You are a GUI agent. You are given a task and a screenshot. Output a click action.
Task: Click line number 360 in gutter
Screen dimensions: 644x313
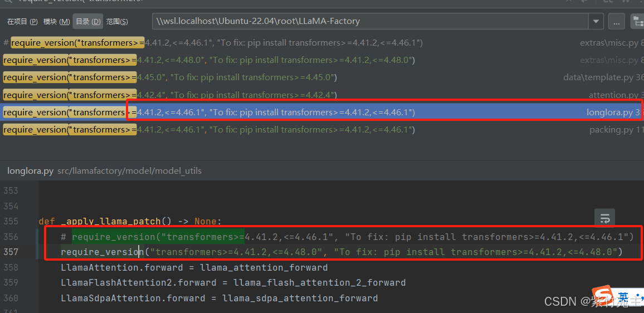coord(11,298)
